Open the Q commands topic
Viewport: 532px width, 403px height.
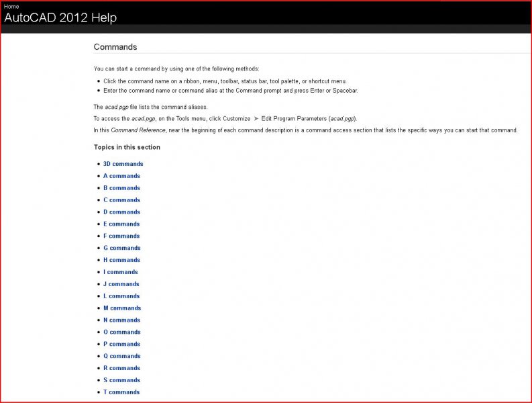click(x=122, y=356)
